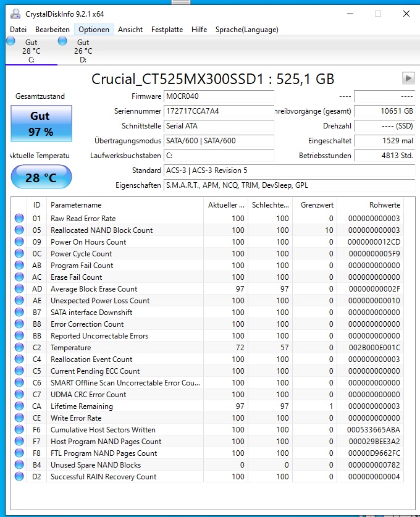
Task: Switch to the D: disk tab
Action: pyautogui.click(x=83, y=51)
